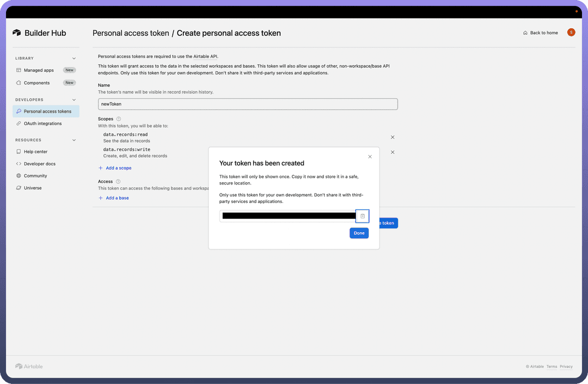Click the Access help icon
The image size is (588, 384).
(118, 182)
